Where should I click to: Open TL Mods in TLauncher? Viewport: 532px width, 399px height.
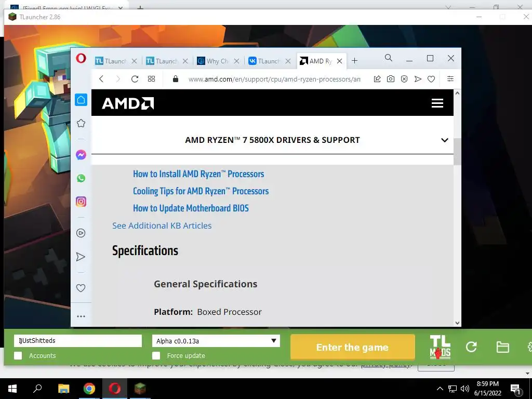(440, 347)
